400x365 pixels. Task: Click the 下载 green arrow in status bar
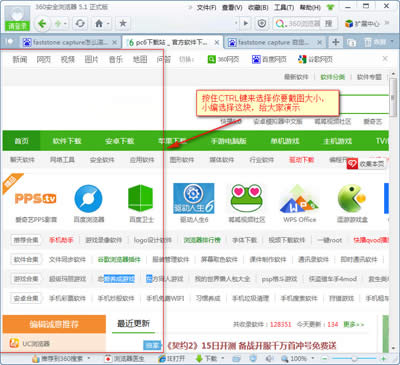click(199, 359)
